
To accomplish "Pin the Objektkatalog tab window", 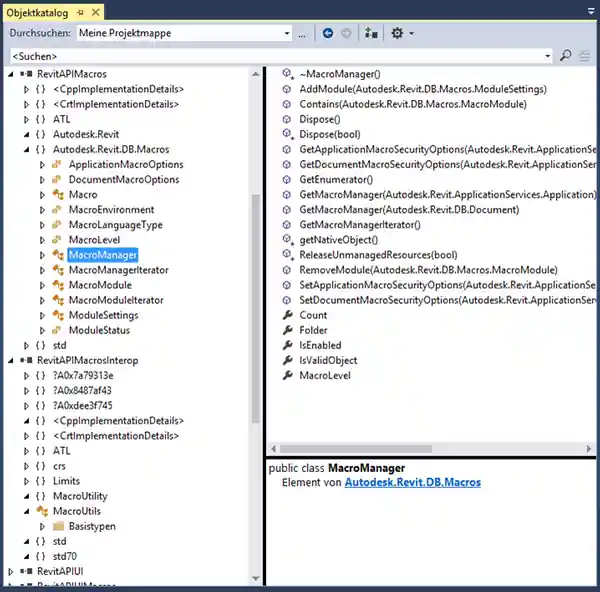I will pos(81,11).
